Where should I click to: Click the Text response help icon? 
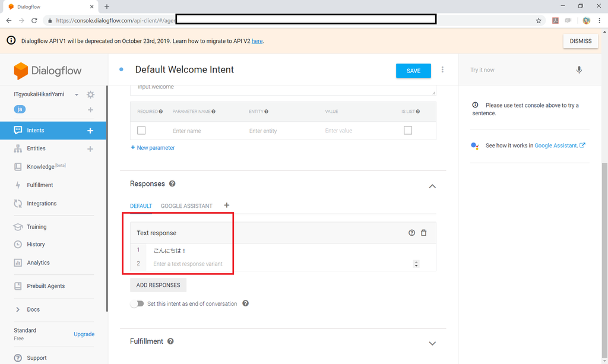412,233
